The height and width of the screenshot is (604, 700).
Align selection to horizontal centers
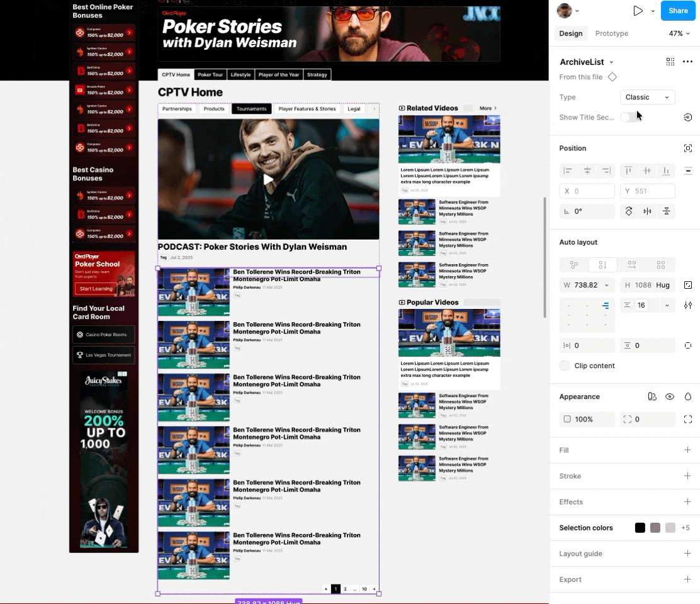pyautogui.click(x=587, y=171)
